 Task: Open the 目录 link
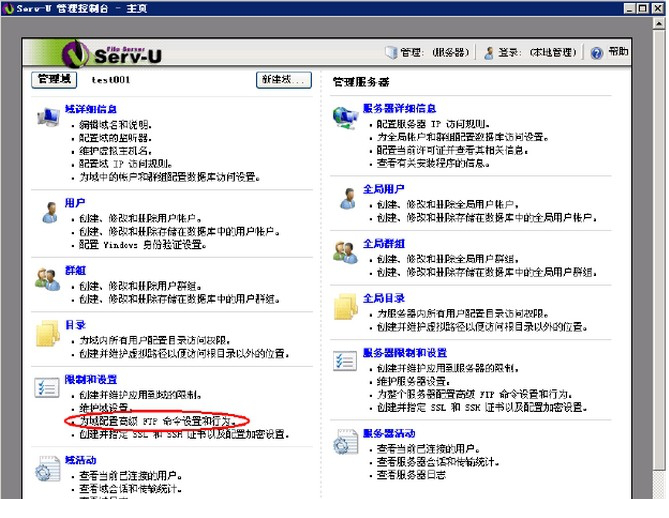coord(76,325)
